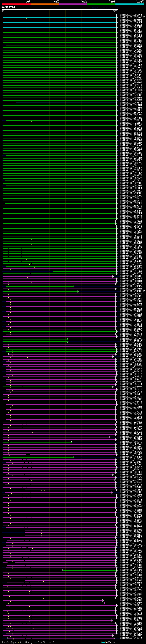The width and height of the screenshot is (146, 644).
Task: Select the UniRef100_Q0DWW9 label
Action: pyautogui.click(x=131, y=32)
